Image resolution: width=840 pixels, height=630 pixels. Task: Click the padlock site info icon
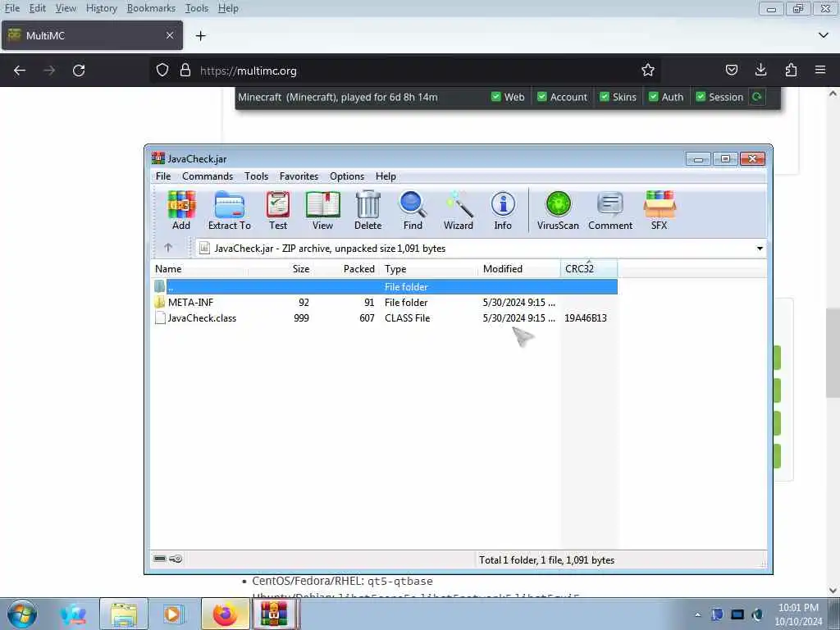click(x=185, y=71)
